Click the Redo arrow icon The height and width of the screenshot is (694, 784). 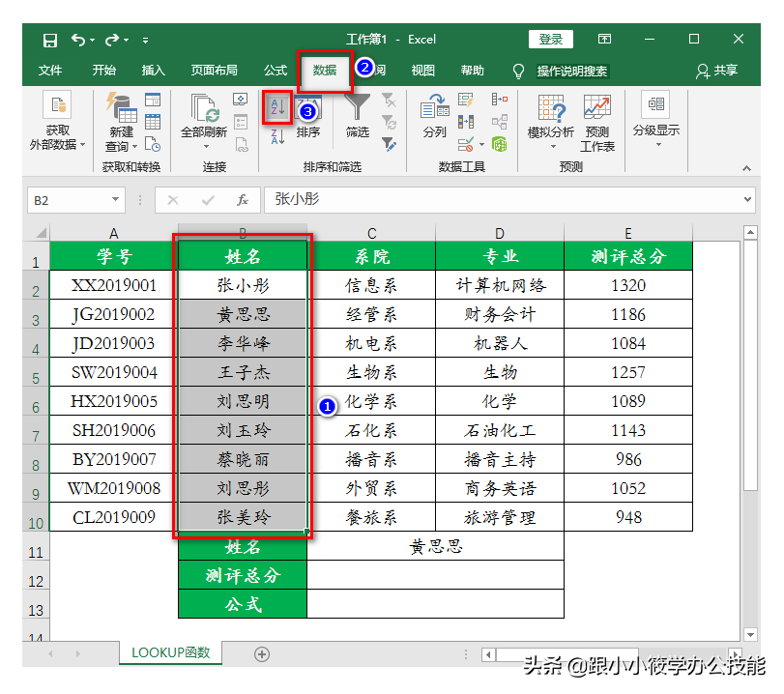click(112, 39)
